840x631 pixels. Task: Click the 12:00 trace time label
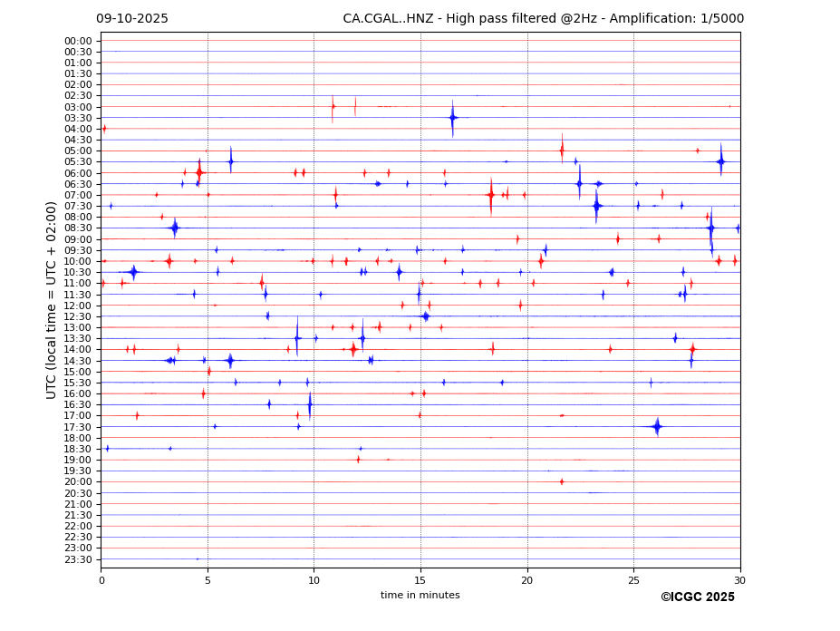pyautogui.click(x=78, y=306)
